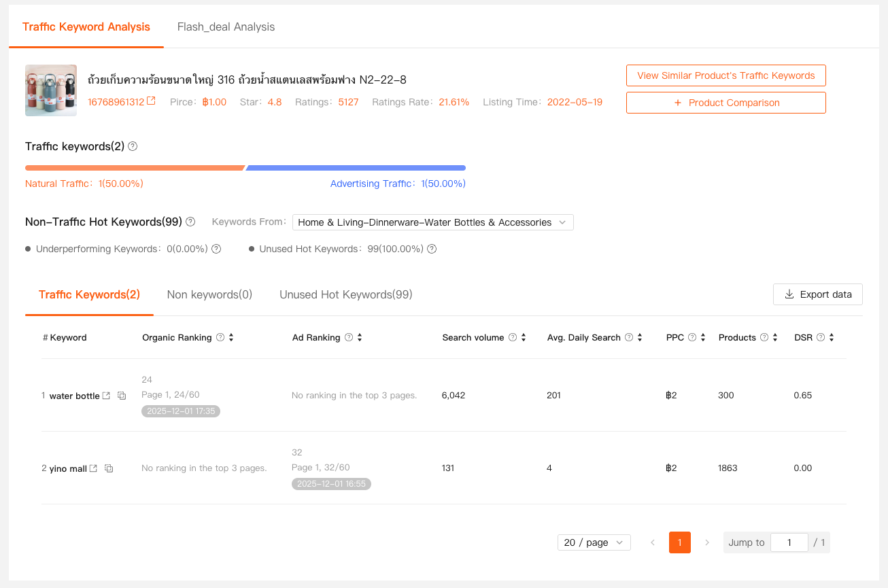Click help icon next to Traffic keywords(2)

tap(133, 146)
